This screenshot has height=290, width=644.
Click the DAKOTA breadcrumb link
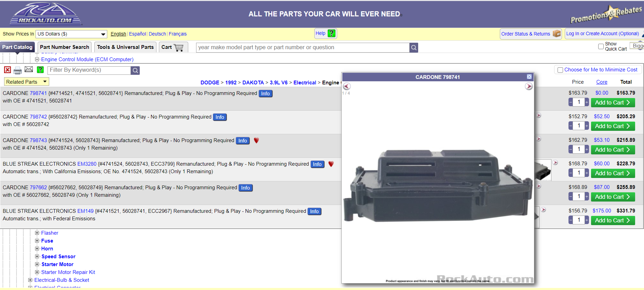pyautogui.click(x=253, y=83)
